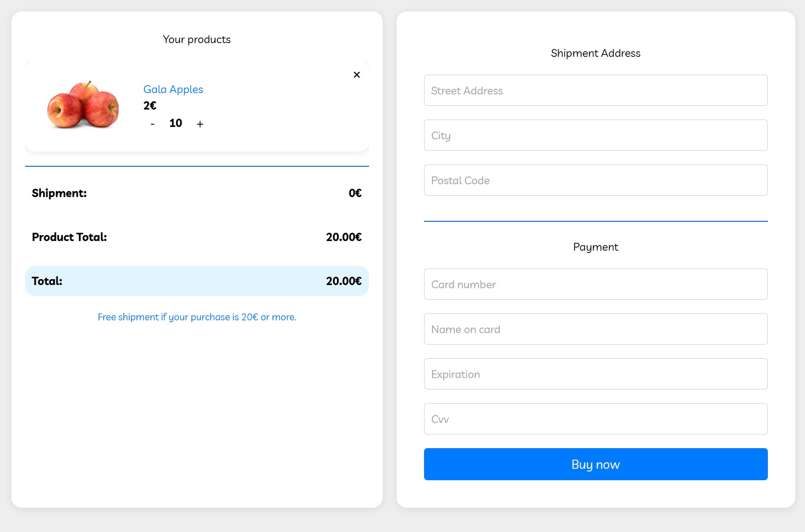Image resolution: width=805 pixels, height=532 pixels.
Task: Remove Gala Apples with the X icon
Action: point(357,75)
